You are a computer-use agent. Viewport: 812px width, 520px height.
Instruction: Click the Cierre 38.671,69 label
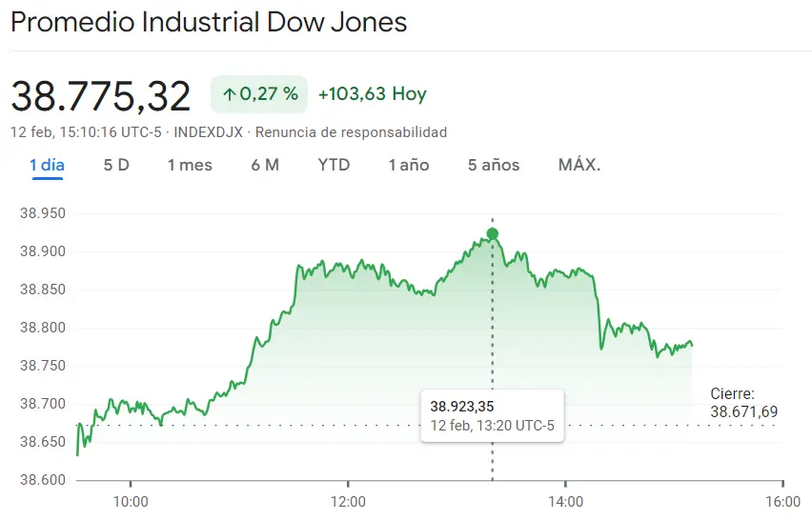click(743, 403)
